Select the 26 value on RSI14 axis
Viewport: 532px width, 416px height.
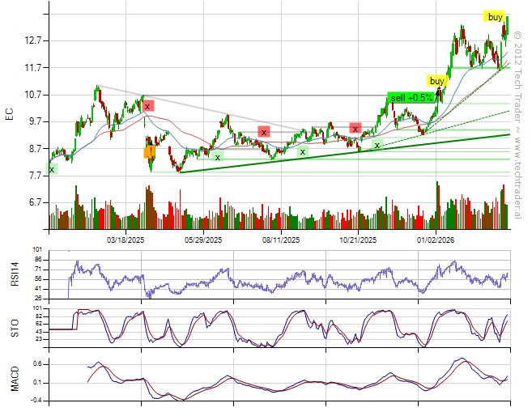[37, 298]
